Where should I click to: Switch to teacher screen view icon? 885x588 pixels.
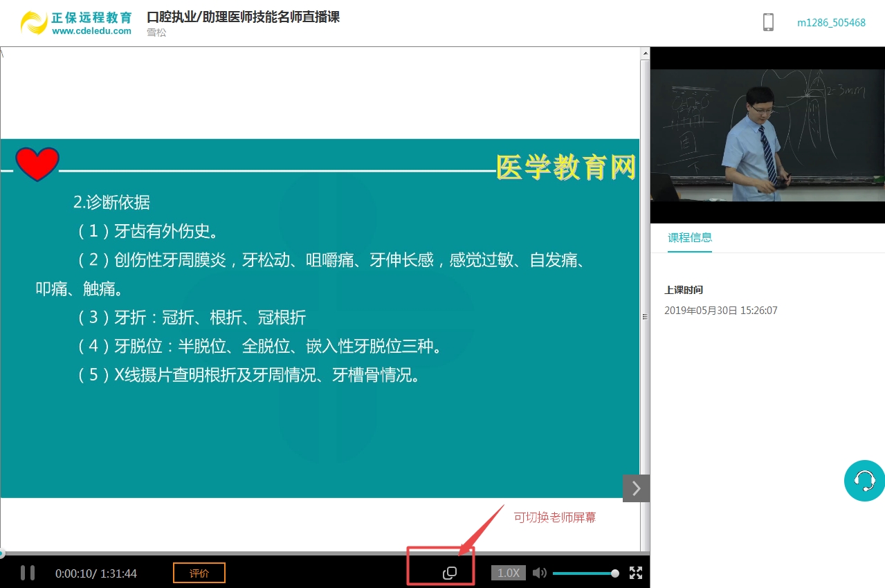pos(450,573)
